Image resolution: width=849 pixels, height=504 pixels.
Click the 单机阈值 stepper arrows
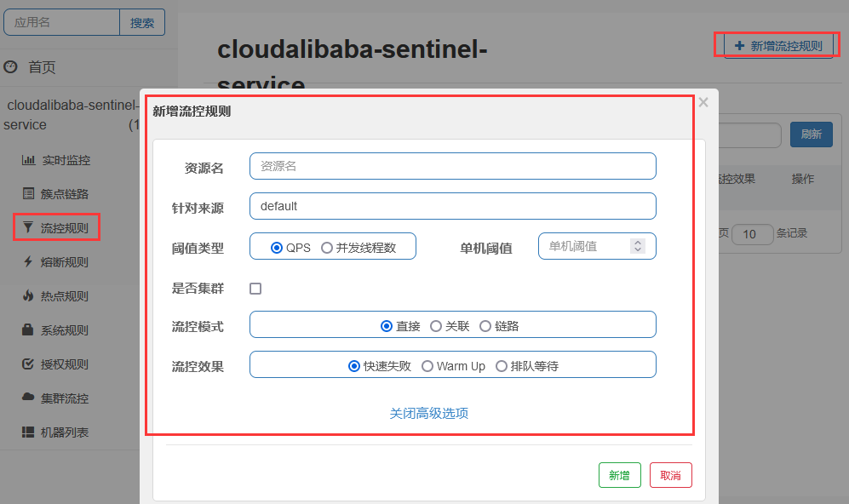[638, 246]
